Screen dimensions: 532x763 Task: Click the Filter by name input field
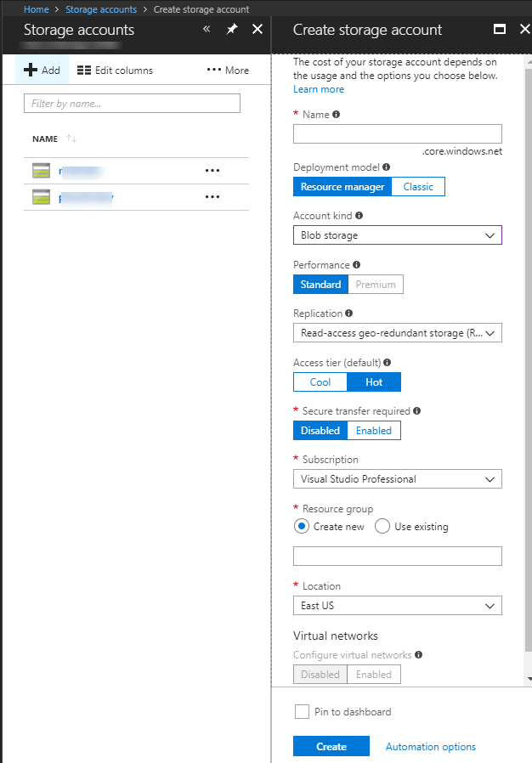point(132,102)
